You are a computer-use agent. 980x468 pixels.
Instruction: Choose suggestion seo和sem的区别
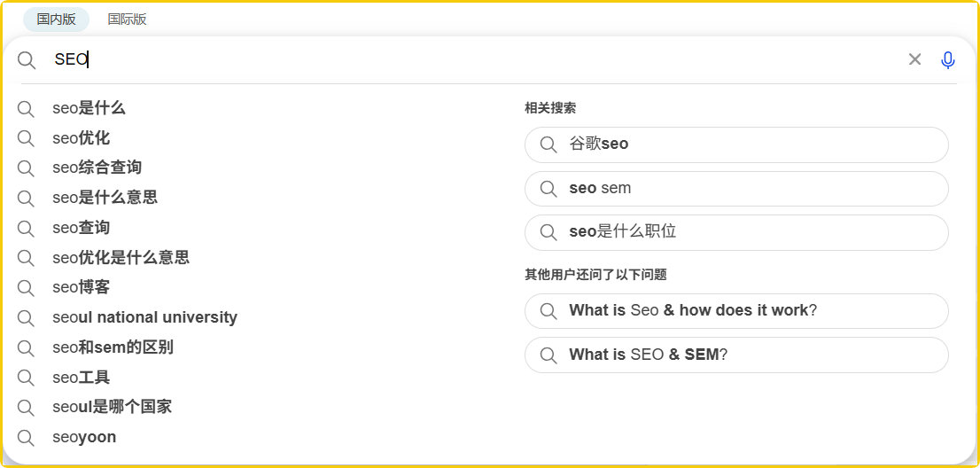[113, 347]
